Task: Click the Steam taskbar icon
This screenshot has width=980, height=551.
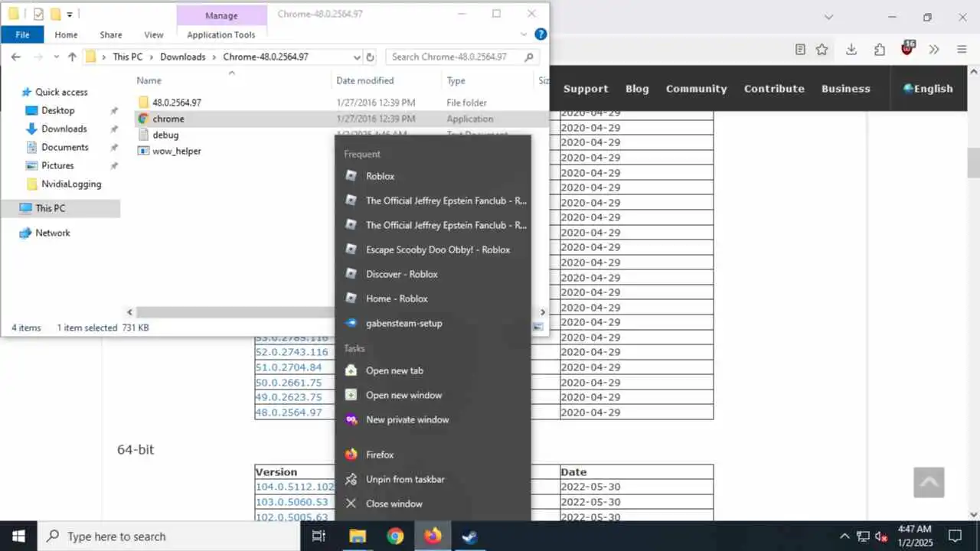Action: pos(470,536)
